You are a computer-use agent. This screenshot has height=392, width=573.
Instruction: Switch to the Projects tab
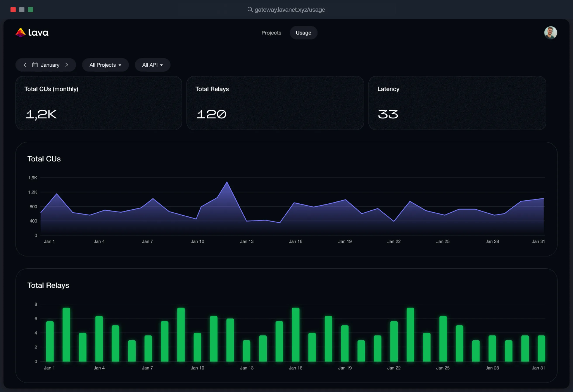click(x=271, y=33)
